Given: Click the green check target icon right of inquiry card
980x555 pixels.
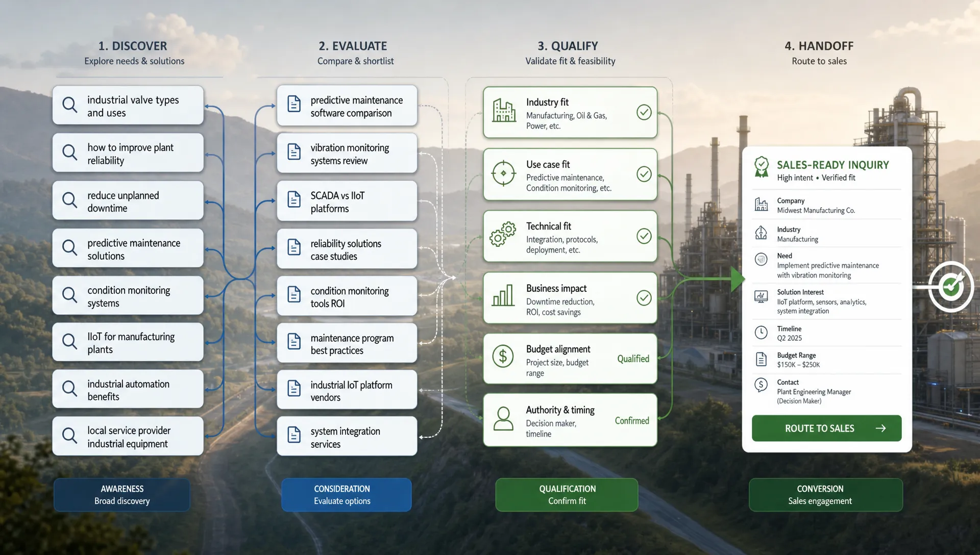Looking at the screenshot, I should [x=951, y=287].
